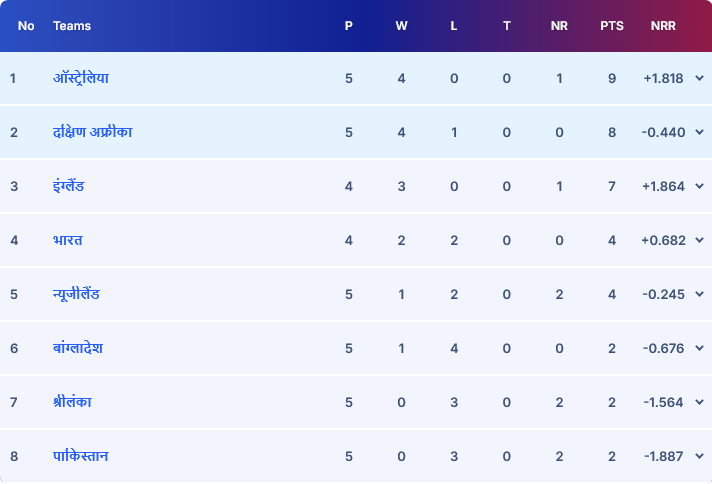The image size is (712, 484).
Task: Click the W column header
Action: click(x=401, y=26)
